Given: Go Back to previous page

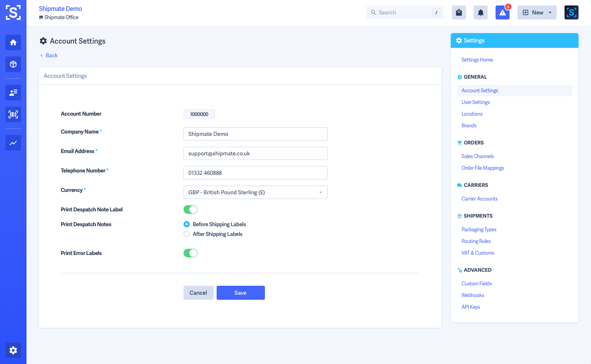Looking at the screenshot, I should coord(49,55).
